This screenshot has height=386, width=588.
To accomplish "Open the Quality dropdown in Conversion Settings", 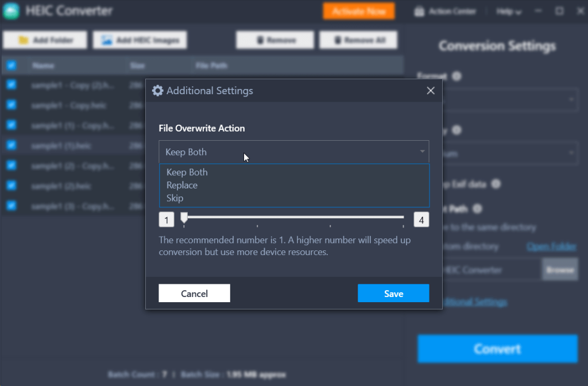I will [510, 153].
